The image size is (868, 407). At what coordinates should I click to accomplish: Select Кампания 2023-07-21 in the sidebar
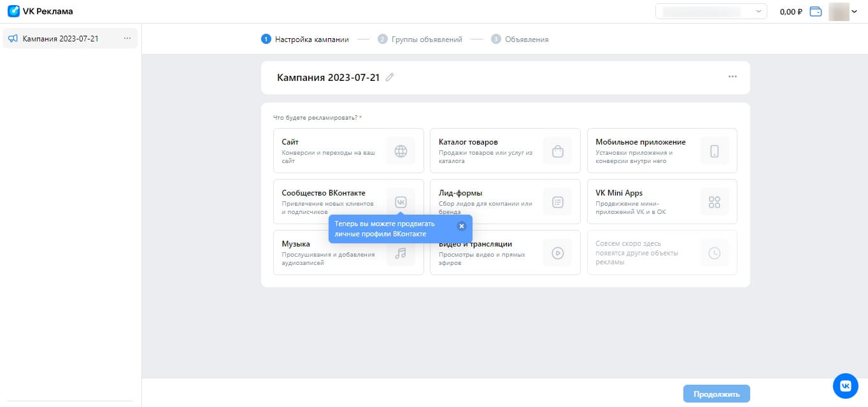[60, 39]
